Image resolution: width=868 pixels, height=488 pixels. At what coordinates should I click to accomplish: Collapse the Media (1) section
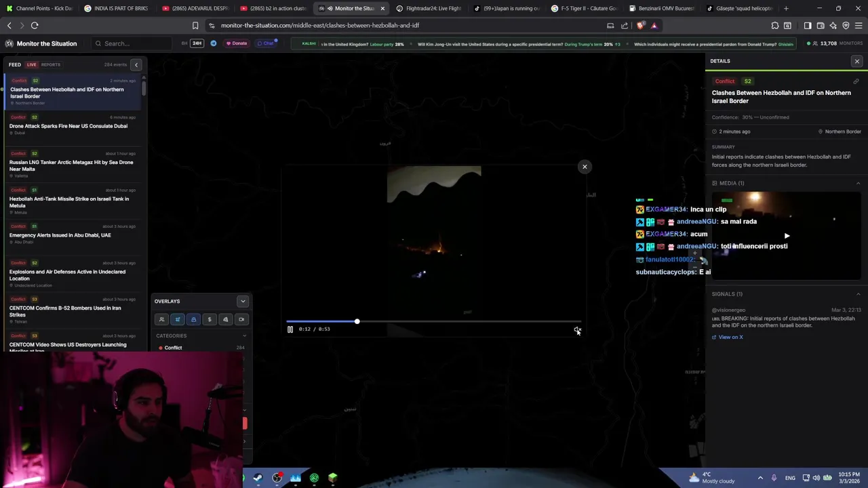tap(858, 183)
